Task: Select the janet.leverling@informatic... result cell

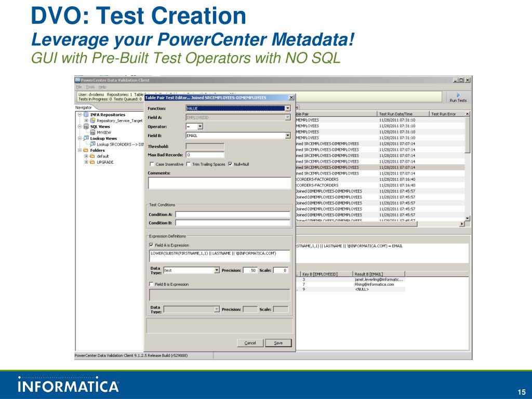Action: [379, 279]
